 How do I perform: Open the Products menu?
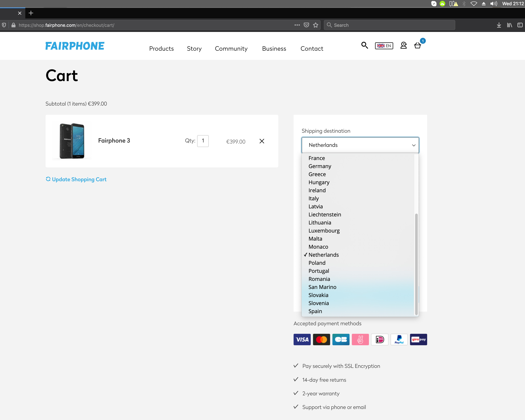[162, 49]
